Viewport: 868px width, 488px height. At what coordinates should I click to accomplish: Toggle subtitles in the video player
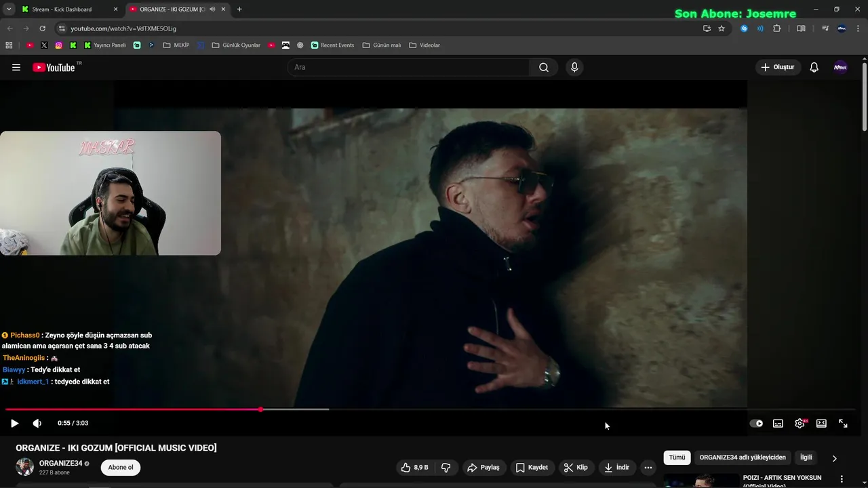pyautogui.click(x=778, y=423)
